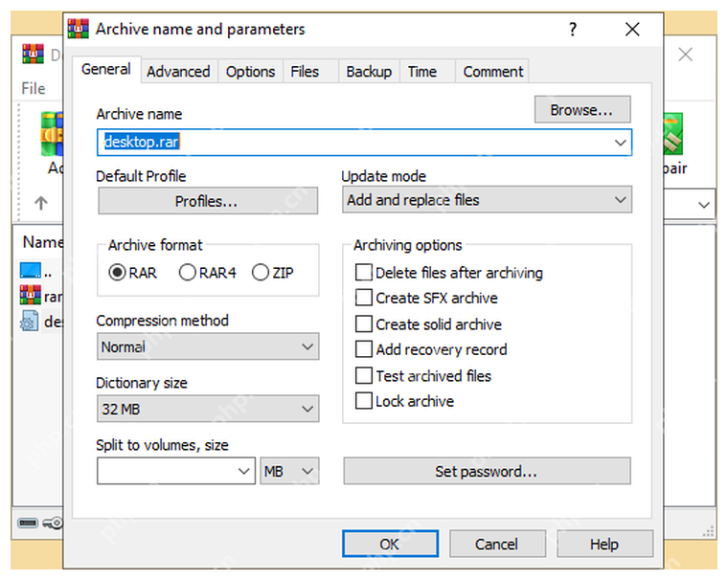The width and height of the screenshot is (728, 580).
Task: Open the Options tab
Action: pos(250,72)
